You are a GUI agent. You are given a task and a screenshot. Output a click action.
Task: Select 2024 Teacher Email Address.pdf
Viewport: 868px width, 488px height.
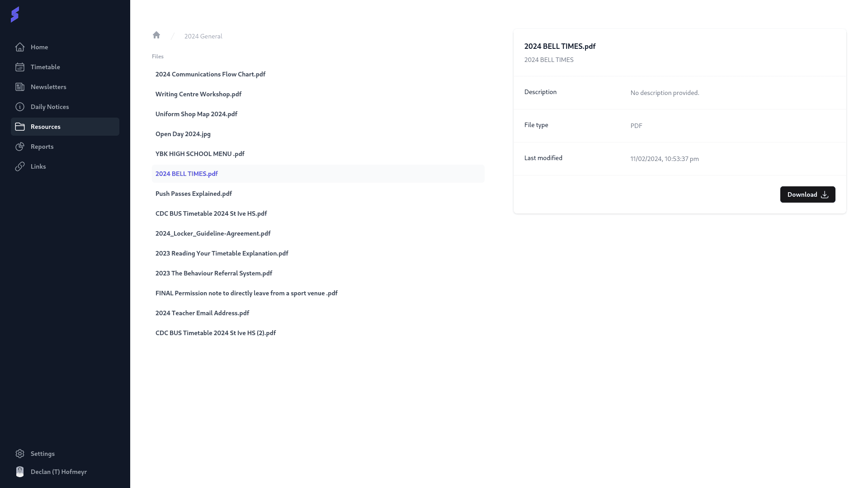202,313
